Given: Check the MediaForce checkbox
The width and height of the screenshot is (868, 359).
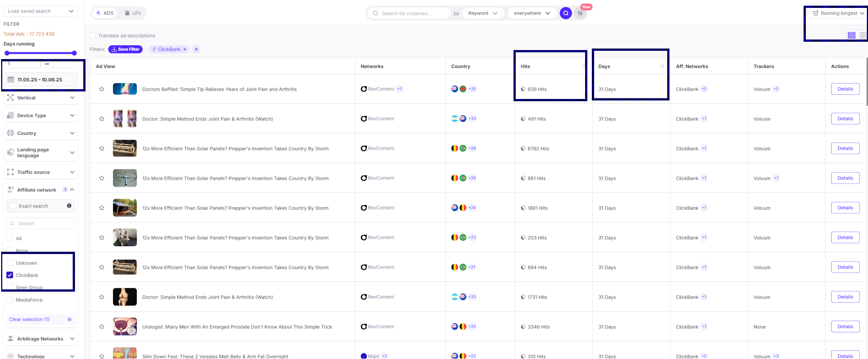Looking at the screenshot, I should (x=10, y=300).
